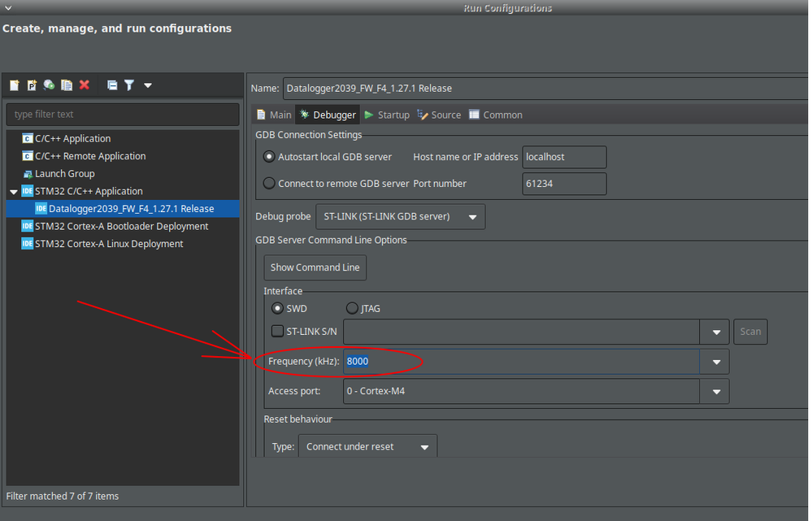812x521 pixels.
Task: Open the Debug probe ST-LINK dropdown
Action: pos(400,216)
